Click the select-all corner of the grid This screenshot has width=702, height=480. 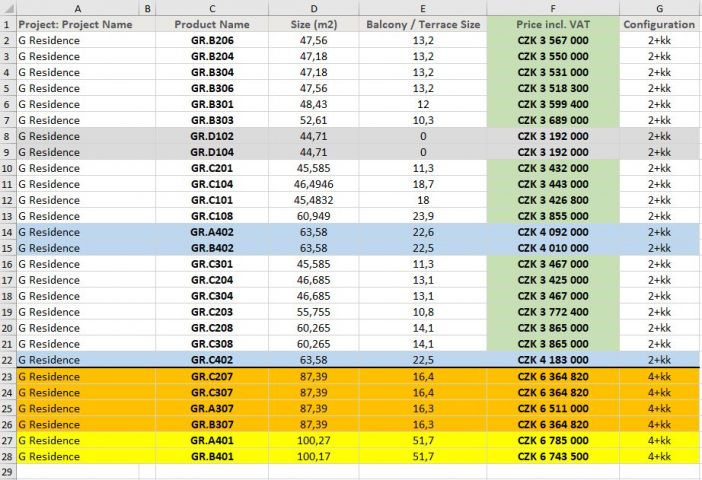[x=7, y=8]
